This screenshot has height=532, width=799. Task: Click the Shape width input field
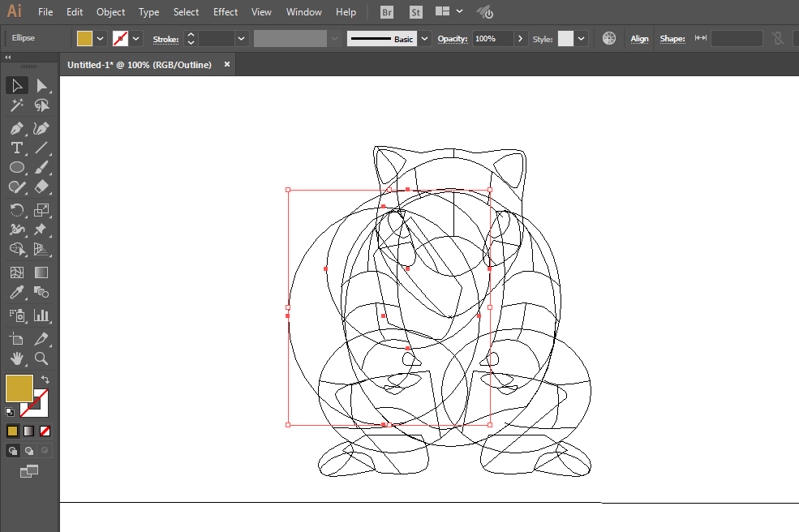(737, 39)
